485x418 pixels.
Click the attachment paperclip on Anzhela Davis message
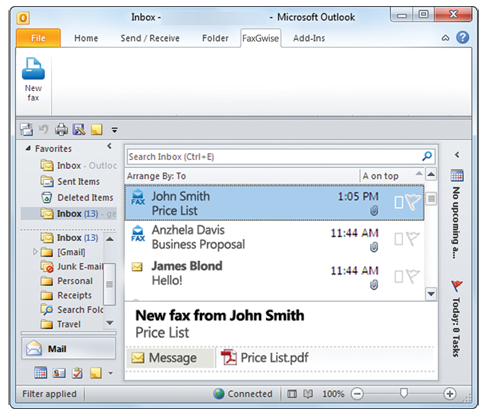pyautogui.click(x=374, y=247)
